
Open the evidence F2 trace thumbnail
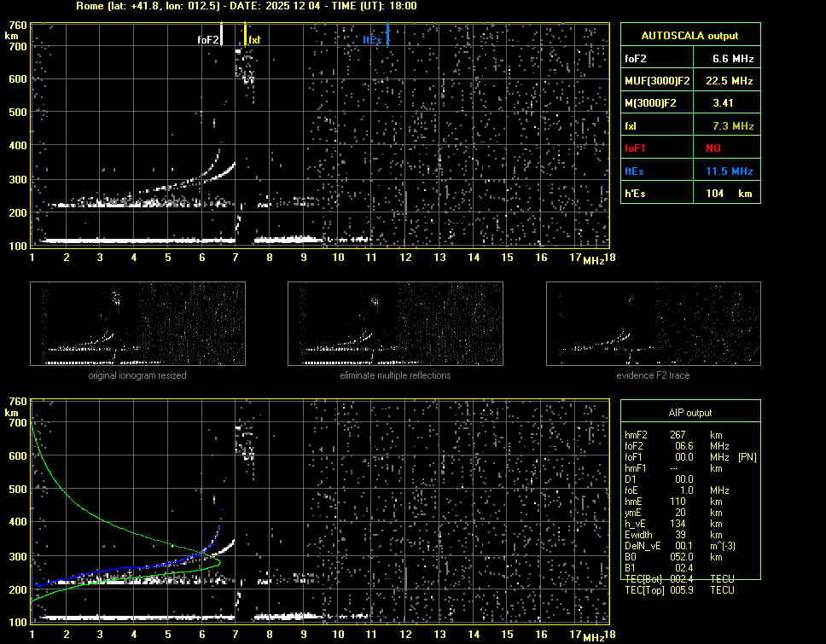[x=653, y=323]
